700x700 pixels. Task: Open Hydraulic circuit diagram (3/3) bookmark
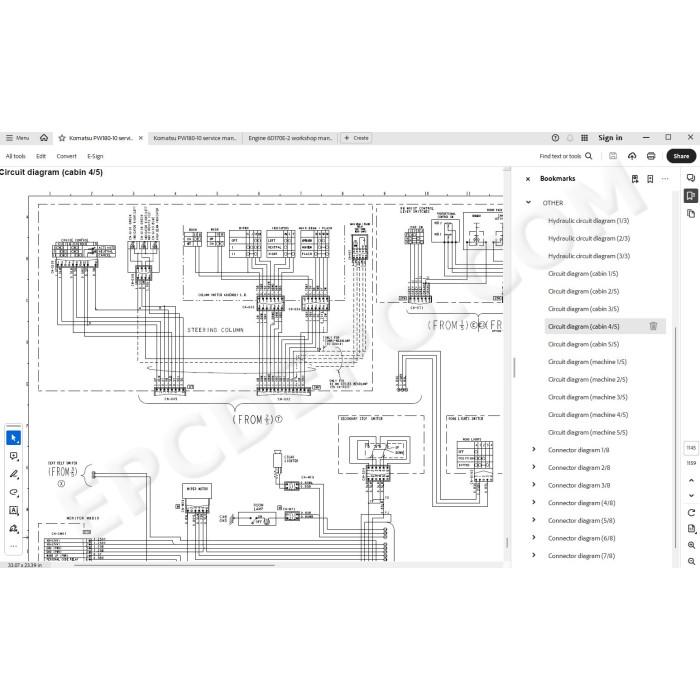coord(589,256)
